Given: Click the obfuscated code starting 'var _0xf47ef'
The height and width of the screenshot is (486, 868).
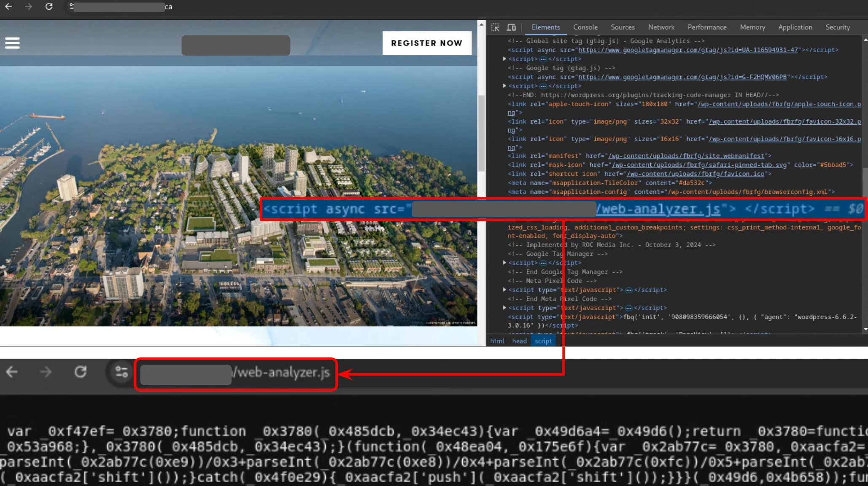Looking at the screenshot, I should coord(434,454).
